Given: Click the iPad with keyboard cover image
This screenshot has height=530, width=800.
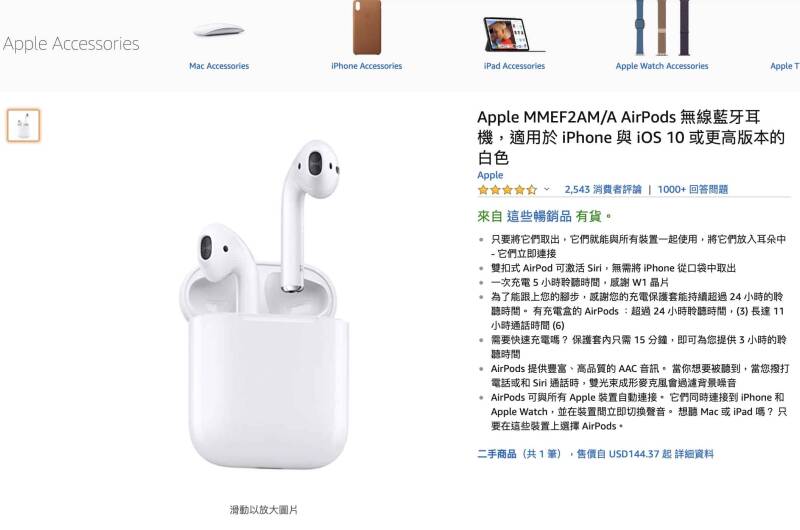Looking at the screenshot, I should (514, 35).
